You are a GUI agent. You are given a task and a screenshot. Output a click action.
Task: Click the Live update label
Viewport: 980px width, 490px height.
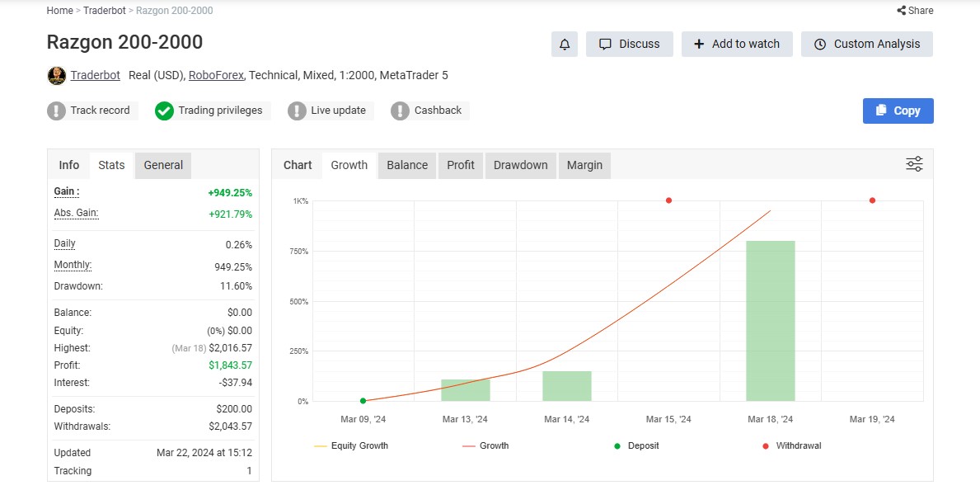pyautogui.click(x=338, y=111)
